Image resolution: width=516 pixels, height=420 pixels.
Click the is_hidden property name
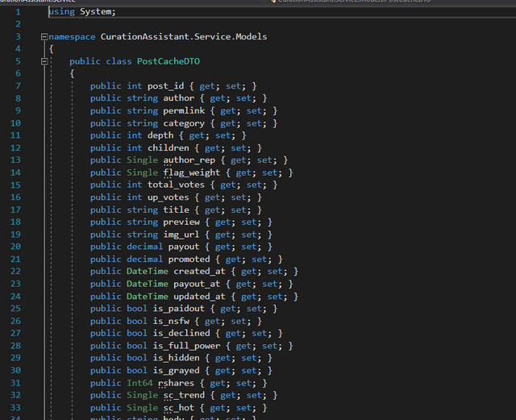[176, 358]
